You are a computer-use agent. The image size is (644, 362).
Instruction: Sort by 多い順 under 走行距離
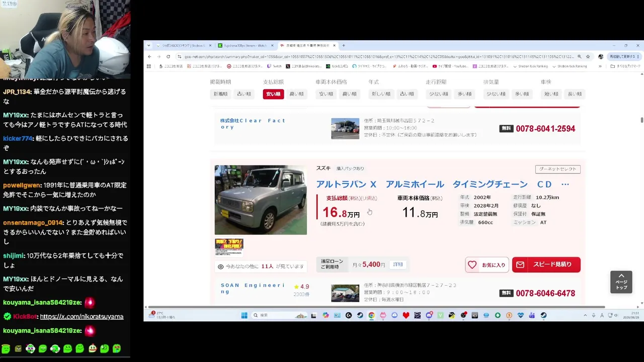[x=464, y=94]
